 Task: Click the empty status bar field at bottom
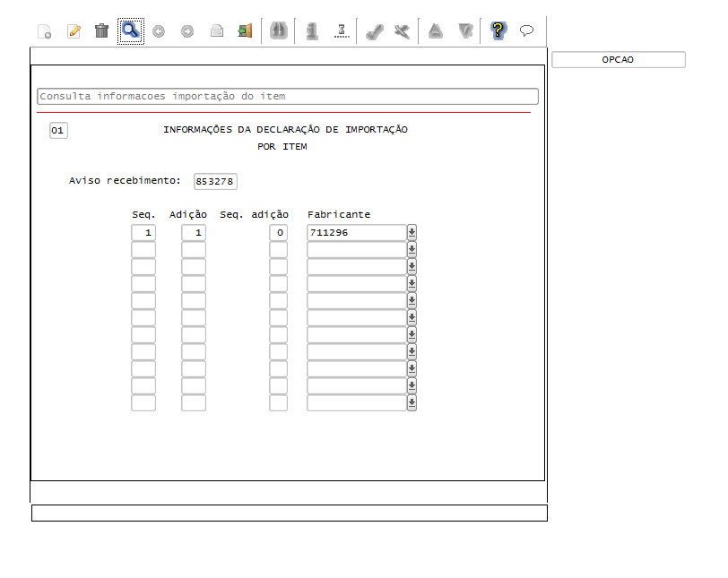coord(290,513)
